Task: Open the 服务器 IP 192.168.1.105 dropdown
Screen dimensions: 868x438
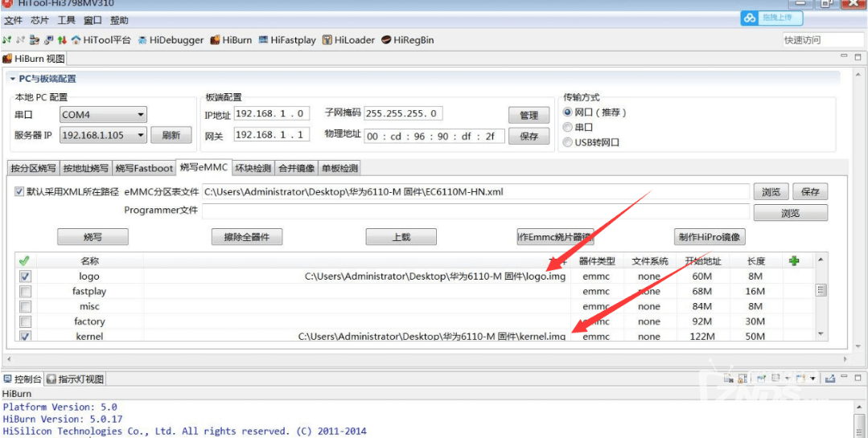Action: 103,135
